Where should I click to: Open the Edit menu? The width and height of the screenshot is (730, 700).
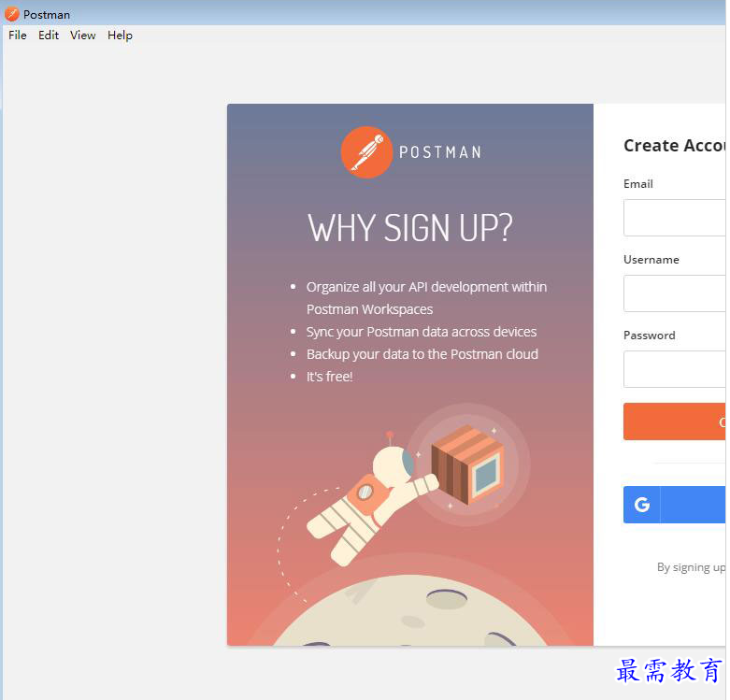pyautogui.click(x=49, y=36)
